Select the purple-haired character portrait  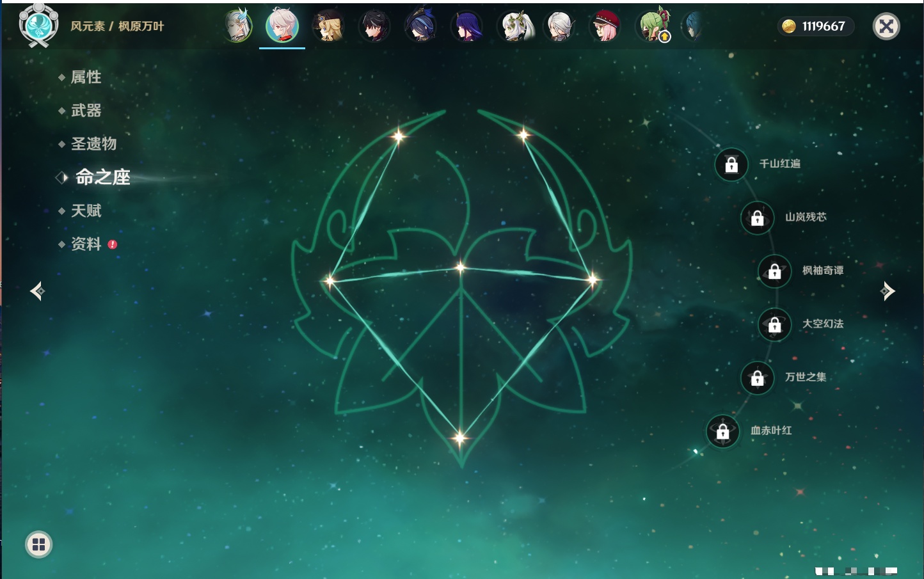[x=466, y=26]
